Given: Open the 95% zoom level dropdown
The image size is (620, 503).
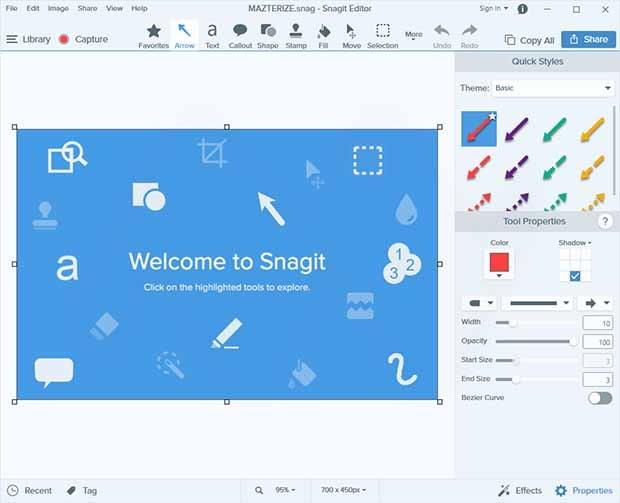Looking at the screenshot, I should click(285, 490).
